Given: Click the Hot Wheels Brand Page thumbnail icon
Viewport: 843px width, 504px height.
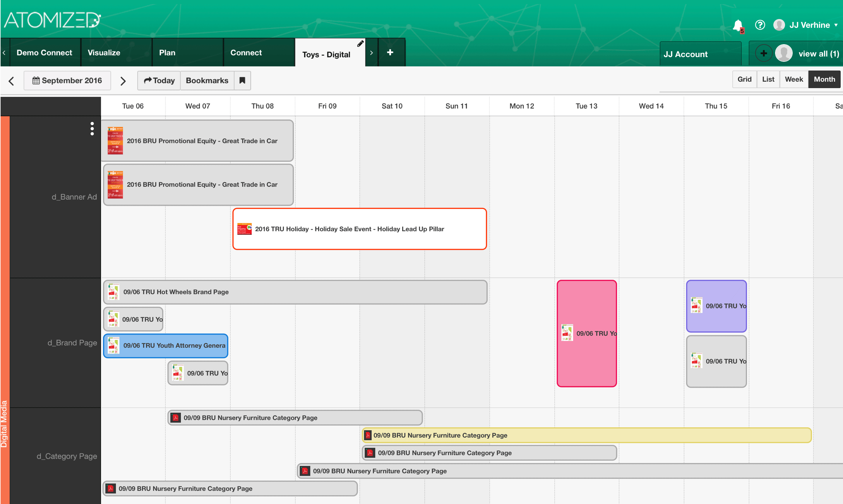Looking at the screenshot, I should pyautogui.click(x=114, y=292).
